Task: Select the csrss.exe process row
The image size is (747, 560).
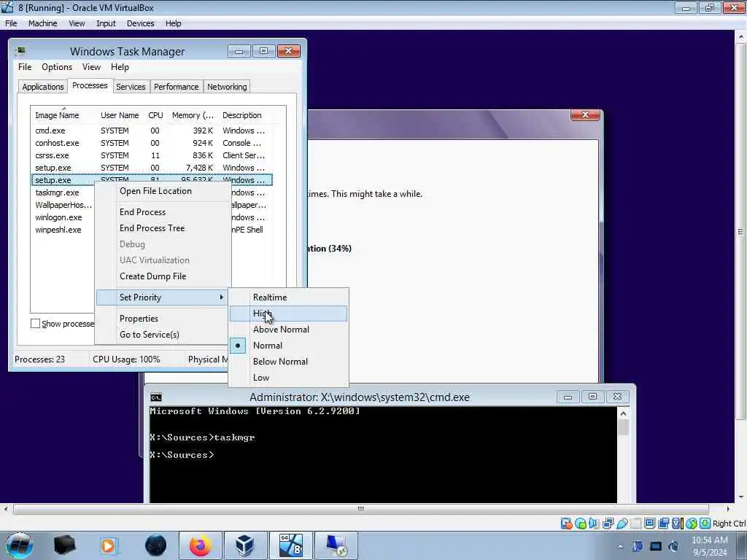Action: click(x=152, y=155)
